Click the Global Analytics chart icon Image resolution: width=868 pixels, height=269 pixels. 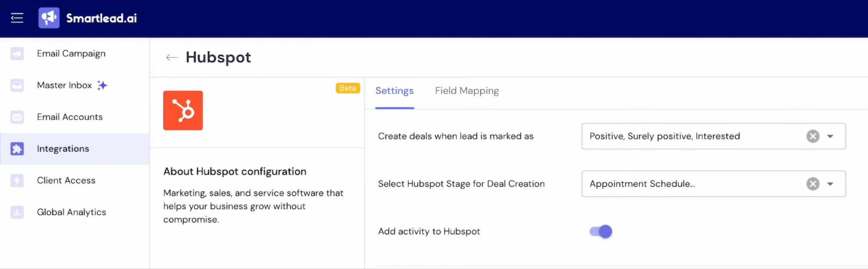pos(17,212)
